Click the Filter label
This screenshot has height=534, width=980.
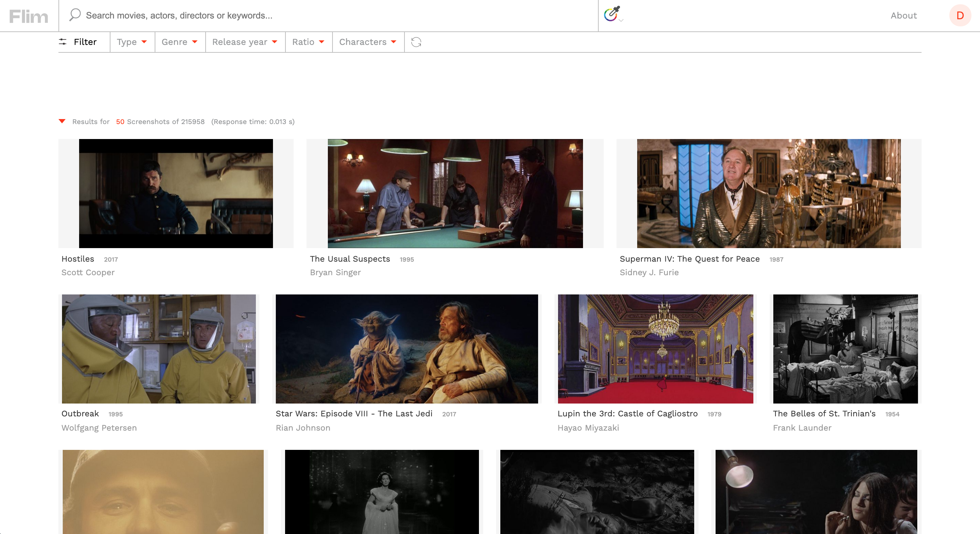tap(85, 42)
